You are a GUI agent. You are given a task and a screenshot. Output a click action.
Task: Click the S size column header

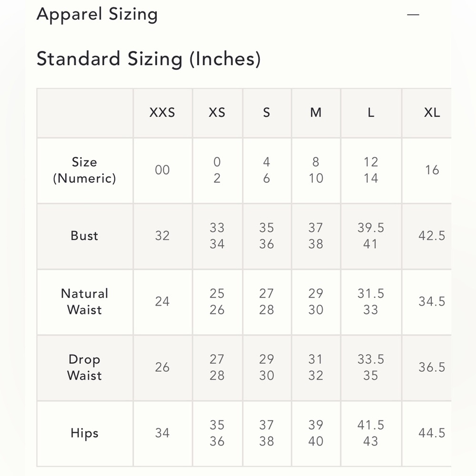pos(267,113)
